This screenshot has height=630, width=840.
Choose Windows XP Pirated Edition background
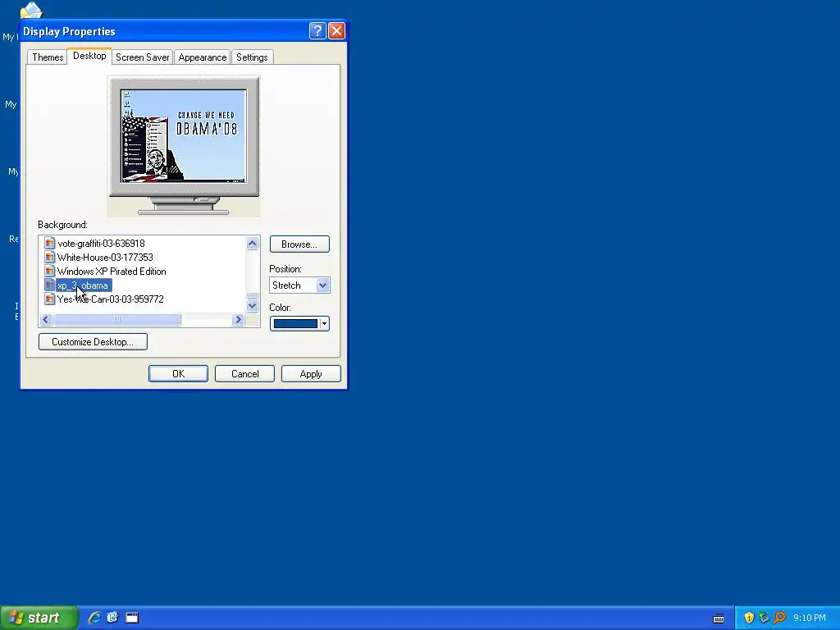[112, 271]
